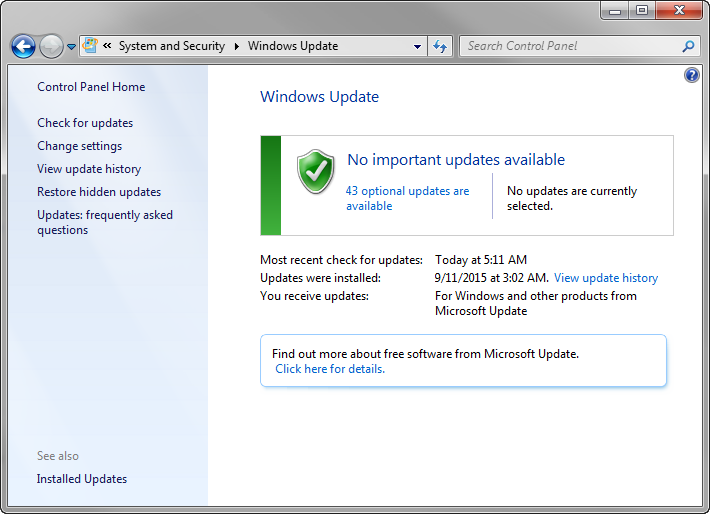This screenshot has width=710, height=514.
Task: Click View update history next to install date
Action: pos(606,278)
